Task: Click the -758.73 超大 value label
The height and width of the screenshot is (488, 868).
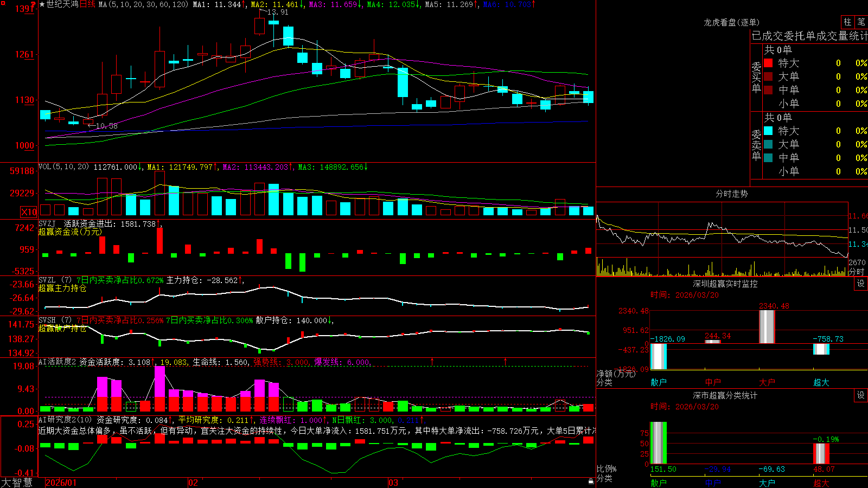Action: click(828, 339)
